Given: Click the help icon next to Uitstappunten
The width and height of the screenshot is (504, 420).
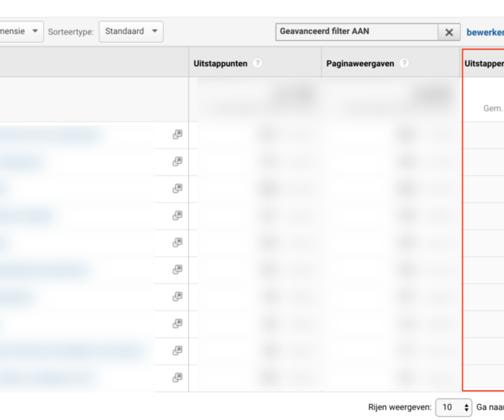Looking at the screenshot, I should [x=257, y=63].
